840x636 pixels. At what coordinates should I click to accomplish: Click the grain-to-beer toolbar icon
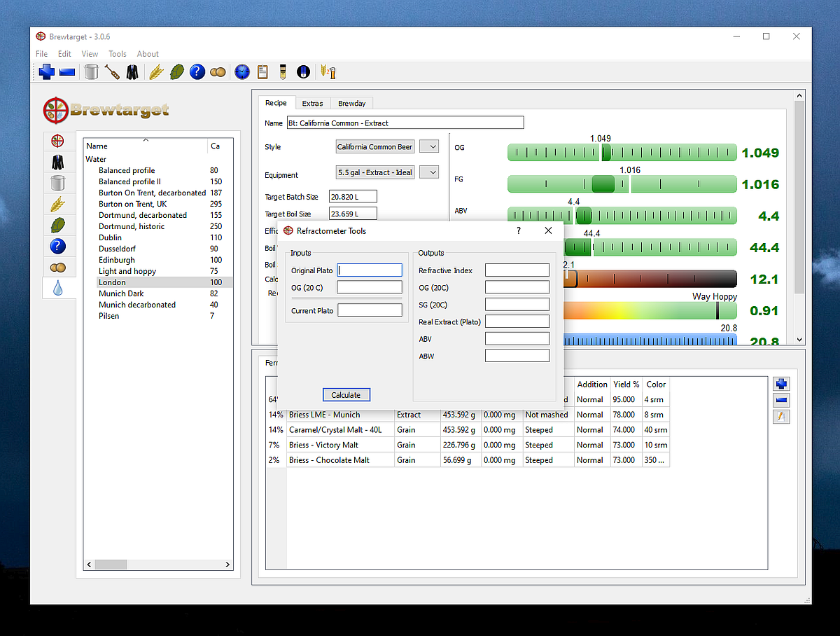pos(327,71)
